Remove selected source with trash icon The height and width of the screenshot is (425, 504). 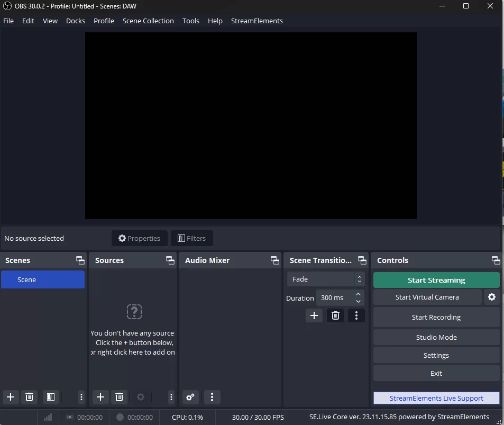coord(119,397)
